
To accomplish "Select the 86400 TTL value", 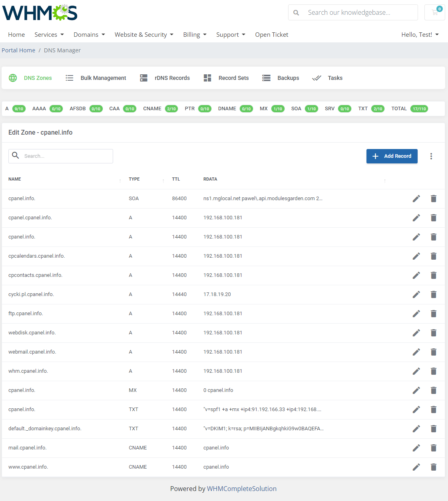I will click(x=179, y=199).
